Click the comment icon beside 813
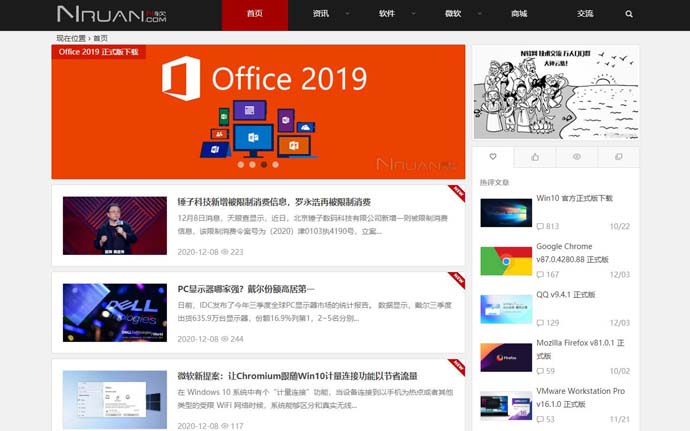Image resolution: width=690 pixels, height=431 pixels. (x=540, y=226)
